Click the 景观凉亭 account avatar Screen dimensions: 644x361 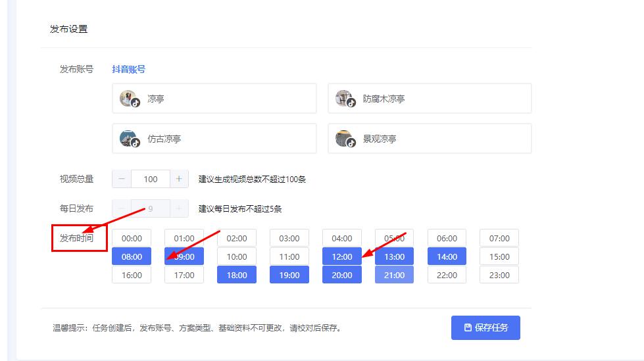pyautogui.click(x=345, y=139)
